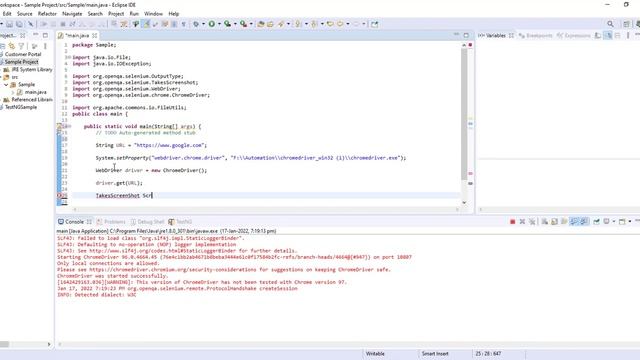Viewport: 640px width, 360px height.
Task: Open the Help menu
Action: pyautogui.click(x=174, y=13)
